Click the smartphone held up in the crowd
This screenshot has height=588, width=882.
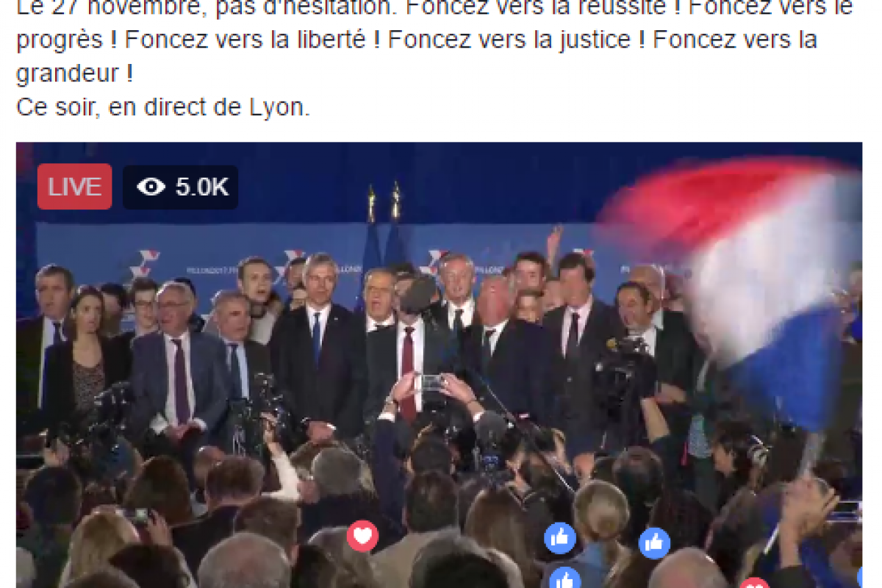click(431, 381)
